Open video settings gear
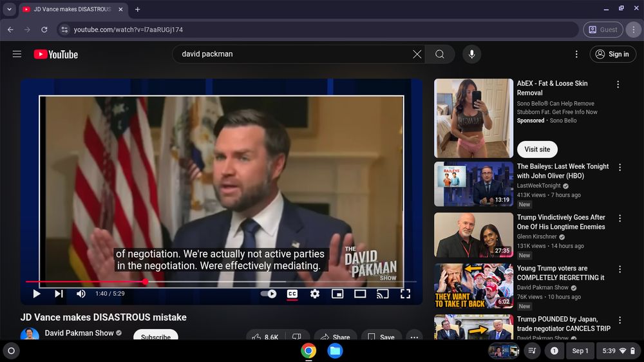 315,294
